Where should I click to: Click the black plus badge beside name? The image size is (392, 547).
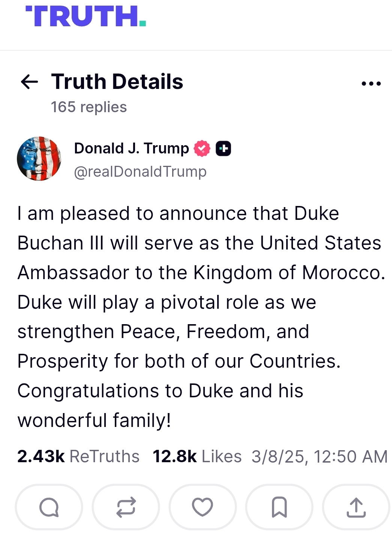tap(223, 149)
